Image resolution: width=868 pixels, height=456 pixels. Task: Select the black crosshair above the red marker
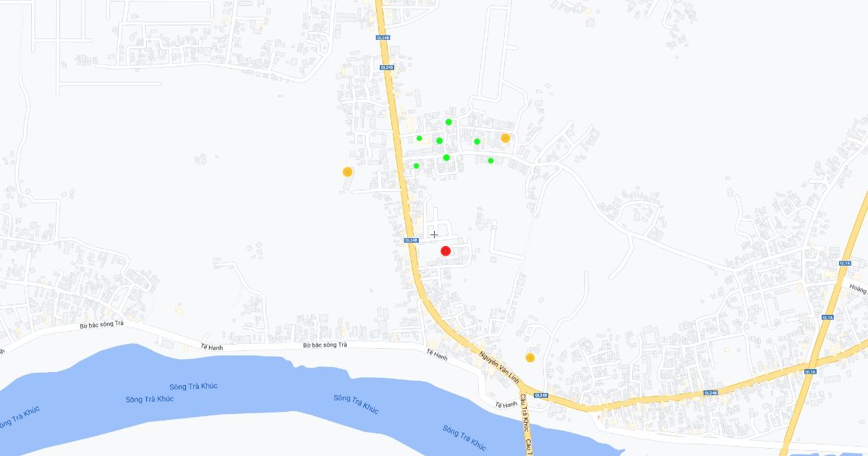[x=434, y=235]
